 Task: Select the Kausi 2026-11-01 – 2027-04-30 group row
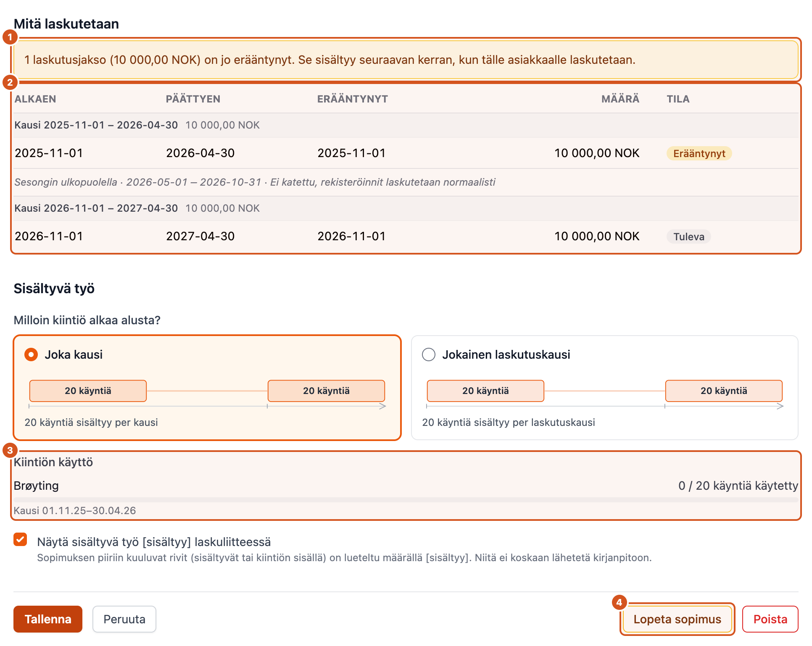(406, 208)
